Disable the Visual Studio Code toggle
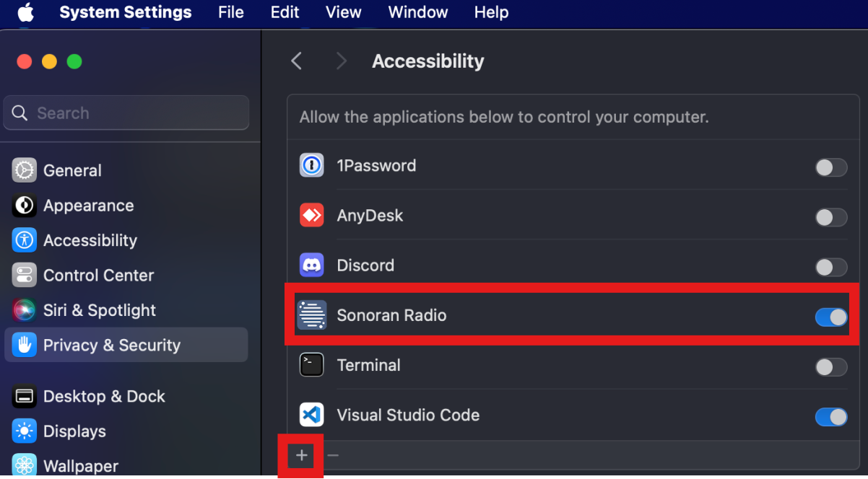This screenshot has width=868, height=479. [831, 416]
